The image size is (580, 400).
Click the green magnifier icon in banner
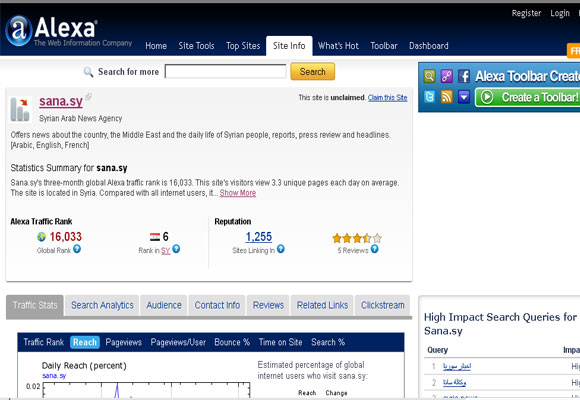429,76
